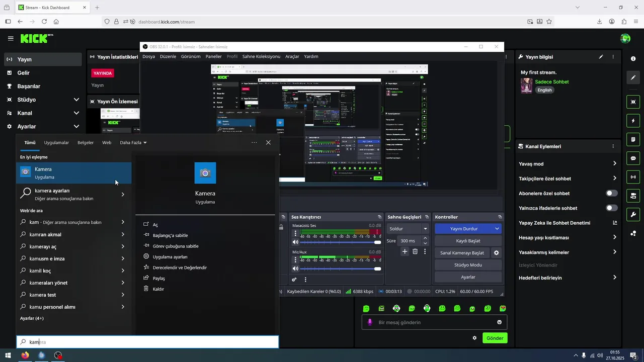The width and height of the screenshot is (644, 362).
Task: Open Yayın bilgisi three-dot options menu
Action: (613, 57)
